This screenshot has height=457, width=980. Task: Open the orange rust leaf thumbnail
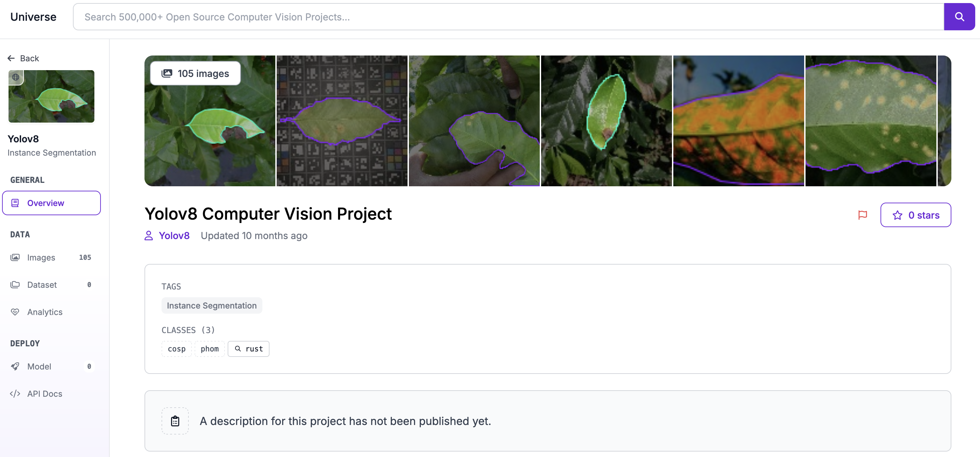(738, 121)
